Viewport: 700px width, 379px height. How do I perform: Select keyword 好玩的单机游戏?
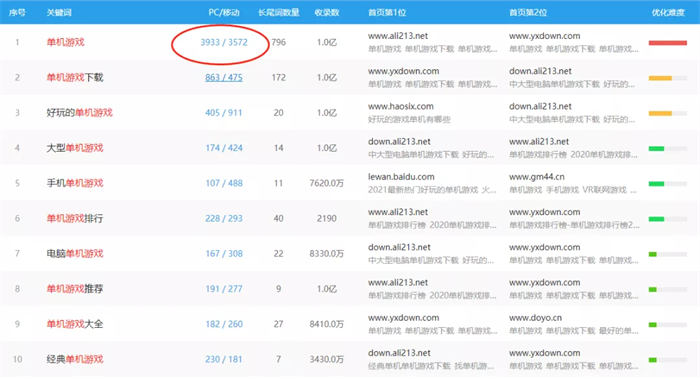pos(79,113)
